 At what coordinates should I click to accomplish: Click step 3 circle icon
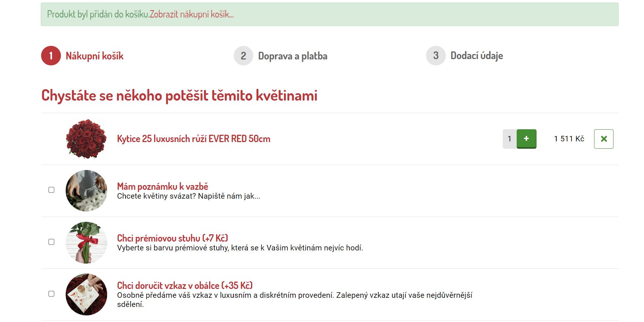click(436, 56)
